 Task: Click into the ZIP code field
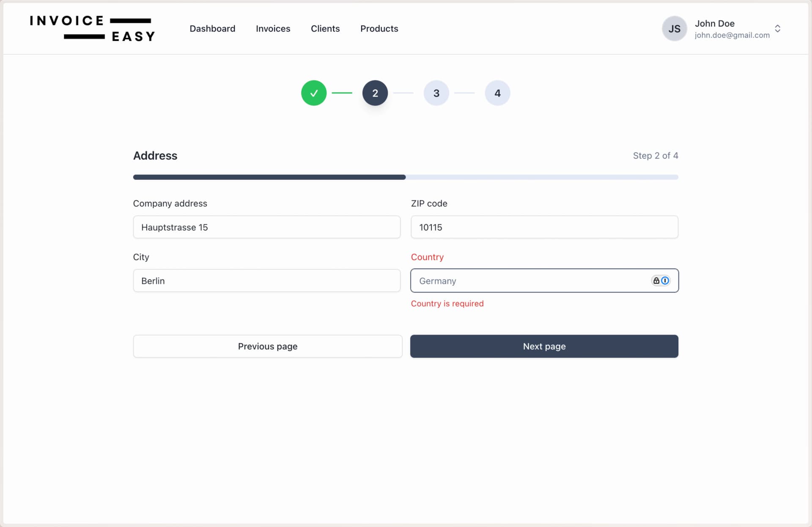(x=544, y=227)
